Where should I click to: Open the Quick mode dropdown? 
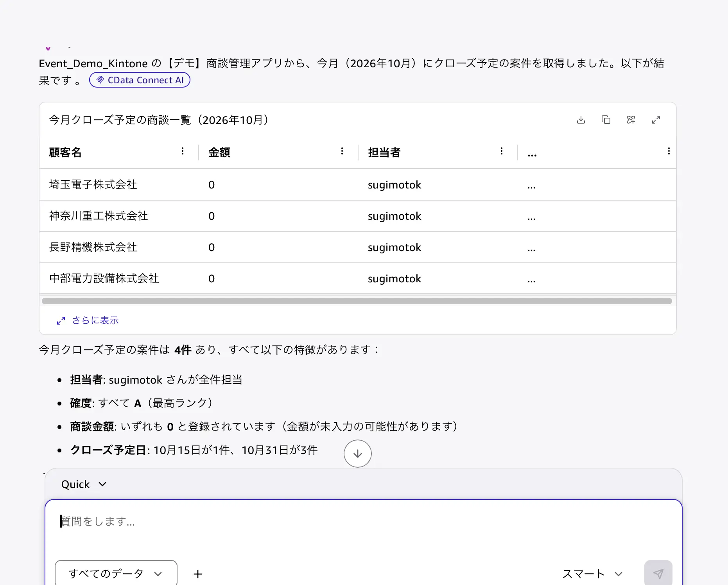pos(84,484)
